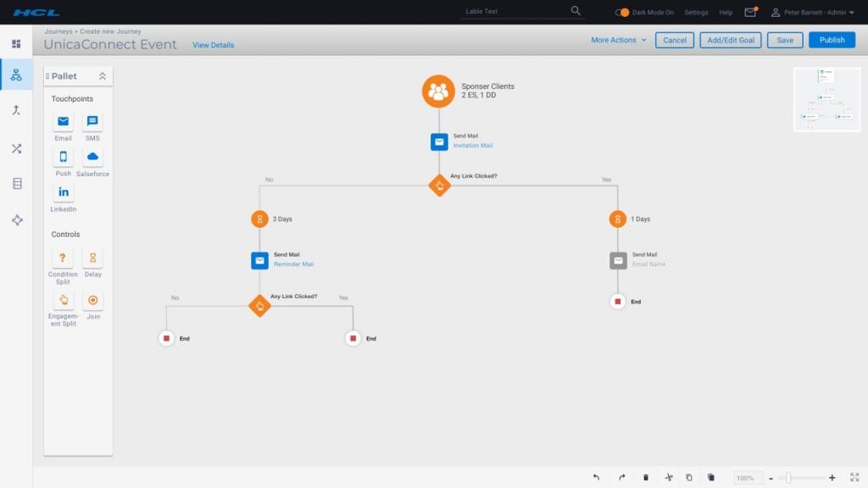The width and height of the screenshot is (868, 488).
Task: Click the undo arrow in bottom toolbar
Action: click(596, 478)
